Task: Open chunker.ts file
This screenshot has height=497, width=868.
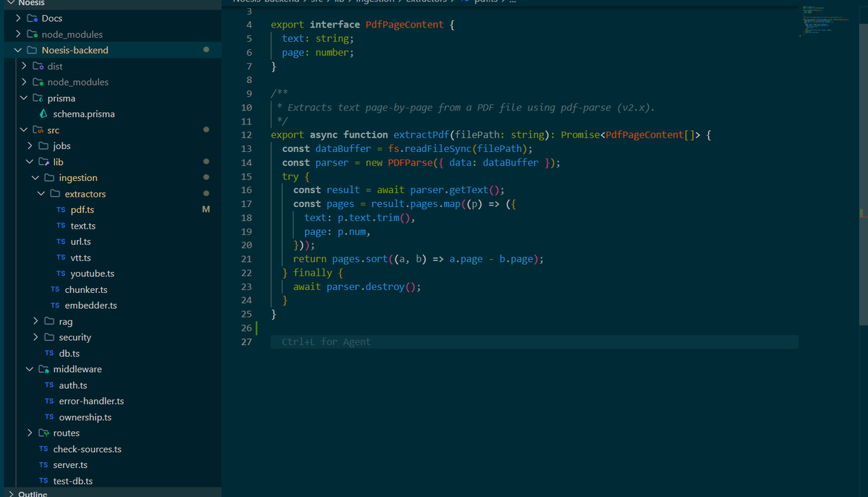Action: [86, 289]
